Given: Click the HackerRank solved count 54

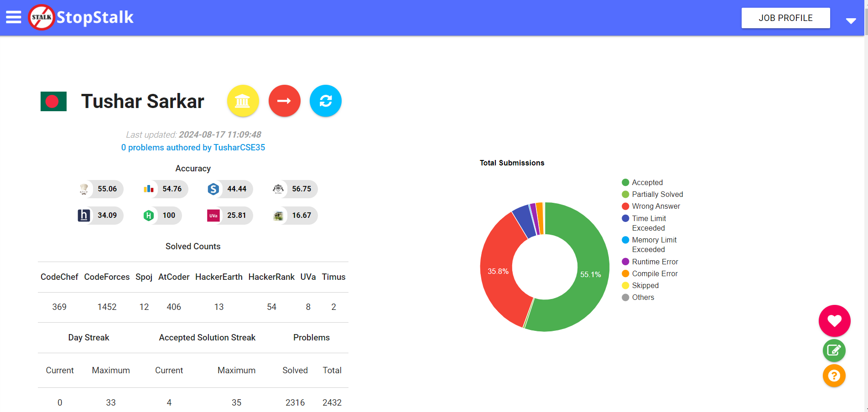Looking at the screenshot, I should [271, 307].
